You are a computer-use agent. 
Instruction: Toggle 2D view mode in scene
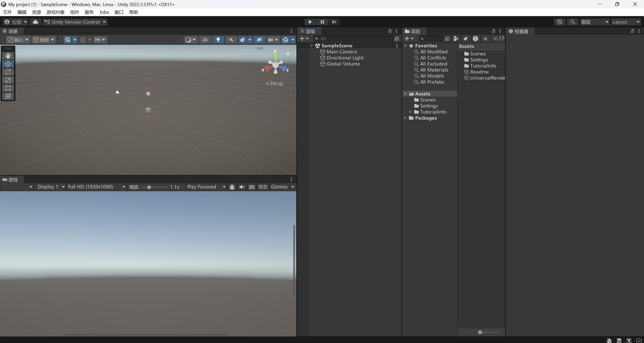pyautogui.click(x=205, y=40)
